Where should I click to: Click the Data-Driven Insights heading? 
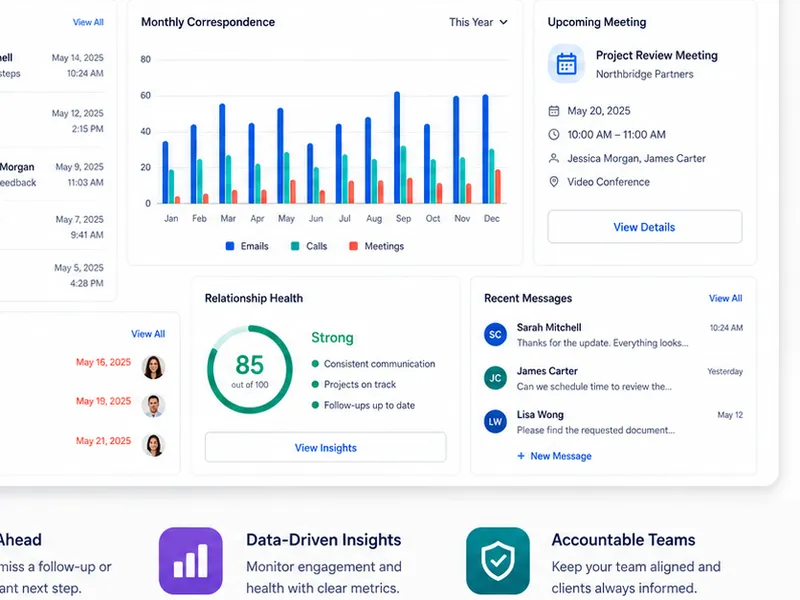(x=323, y=540)
